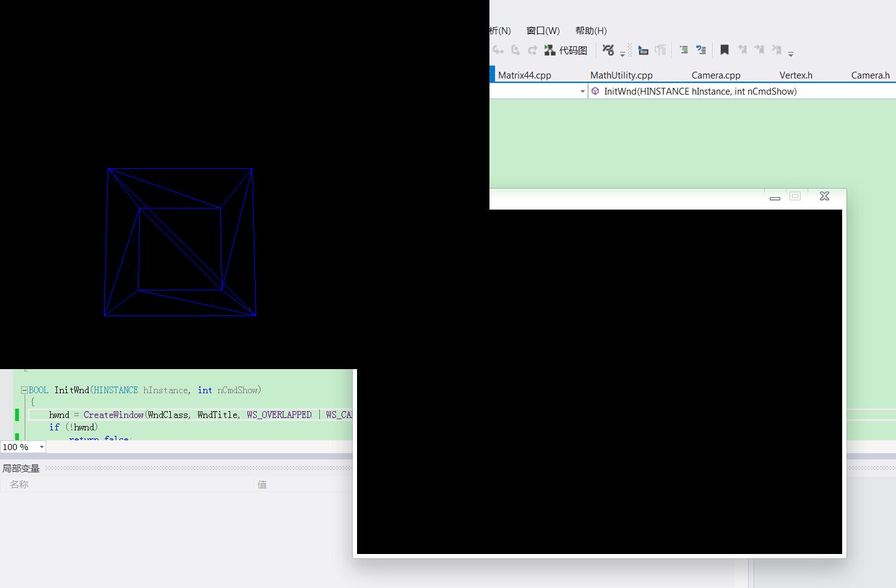Screen dimensions: 896x588
Task: Click the grayed parameter info icon
Action: click(x=661, y=50)
